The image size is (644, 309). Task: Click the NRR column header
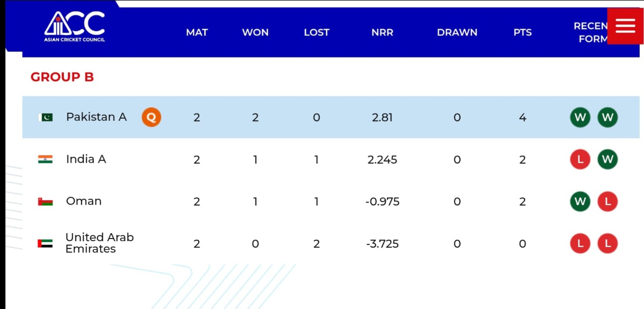point(382,33)
